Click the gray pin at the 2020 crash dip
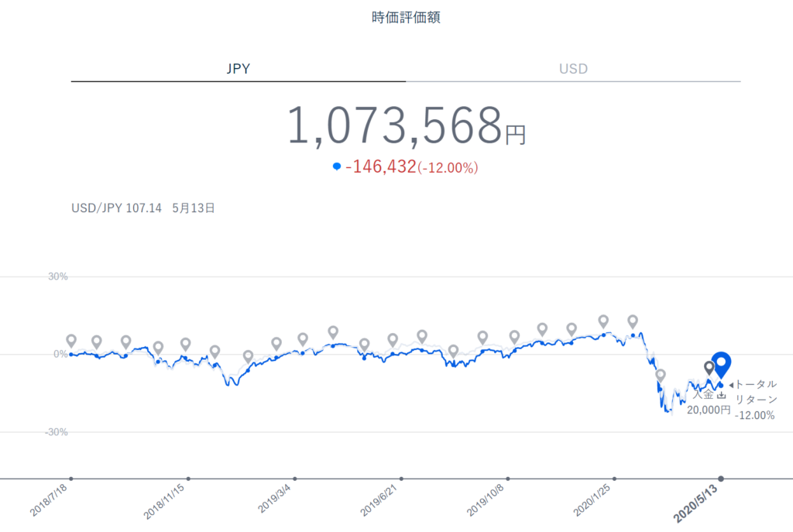Viewport: 793px width, 532px height. click(661, 376)
